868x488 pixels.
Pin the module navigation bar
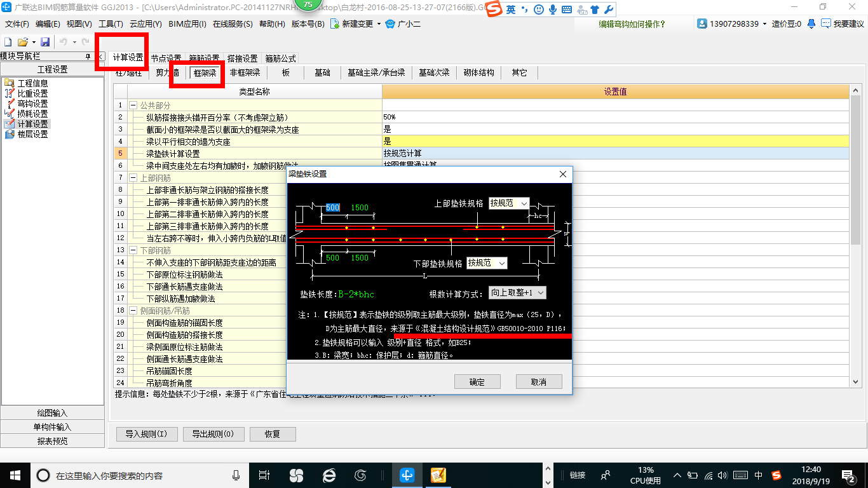(88, 57)
